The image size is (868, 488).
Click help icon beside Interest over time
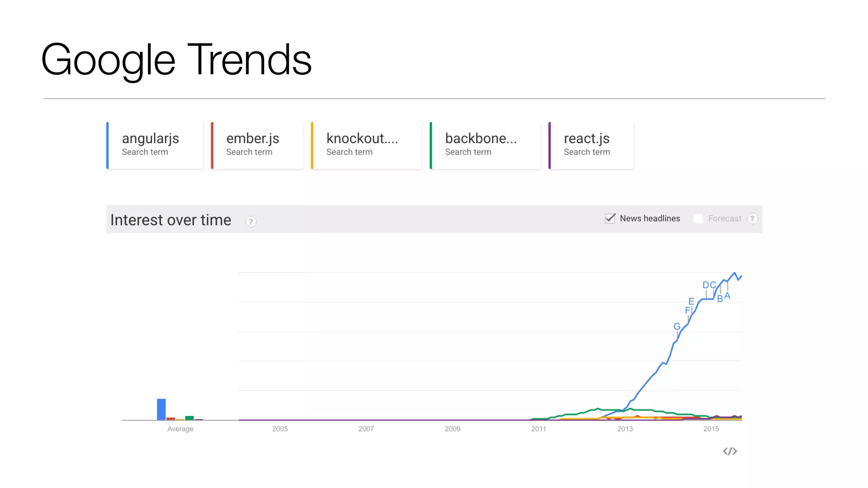click(x=251, y=222)
